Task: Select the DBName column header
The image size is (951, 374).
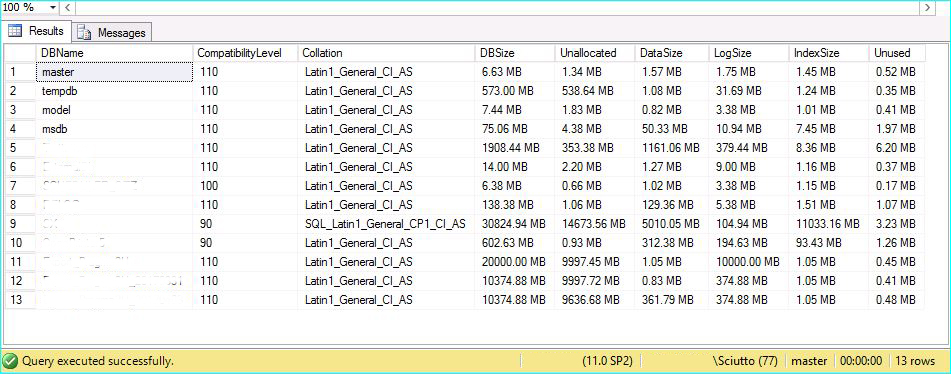Action: point(115,53)
